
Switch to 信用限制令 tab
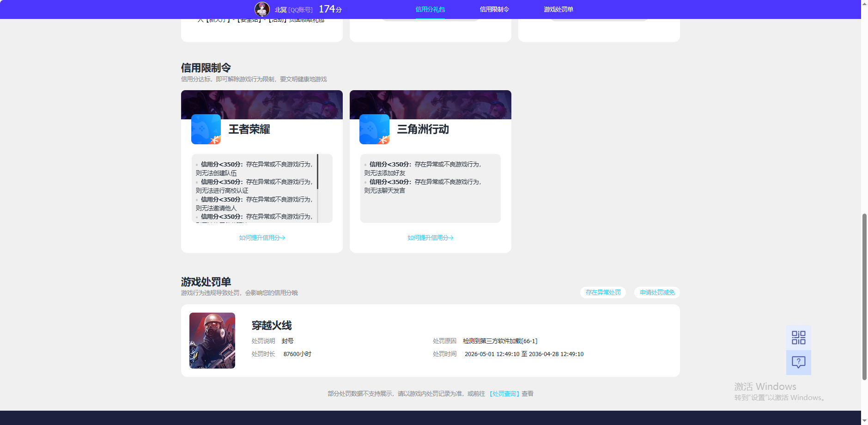tap(494, 9)
